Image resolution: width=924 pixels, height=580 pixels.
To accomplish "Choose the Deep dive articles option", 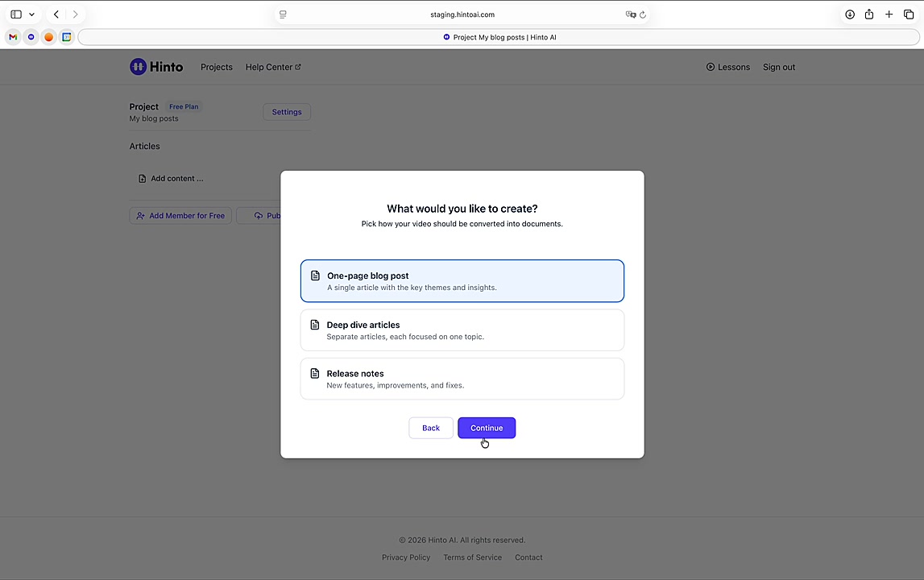I will (462, 330).
